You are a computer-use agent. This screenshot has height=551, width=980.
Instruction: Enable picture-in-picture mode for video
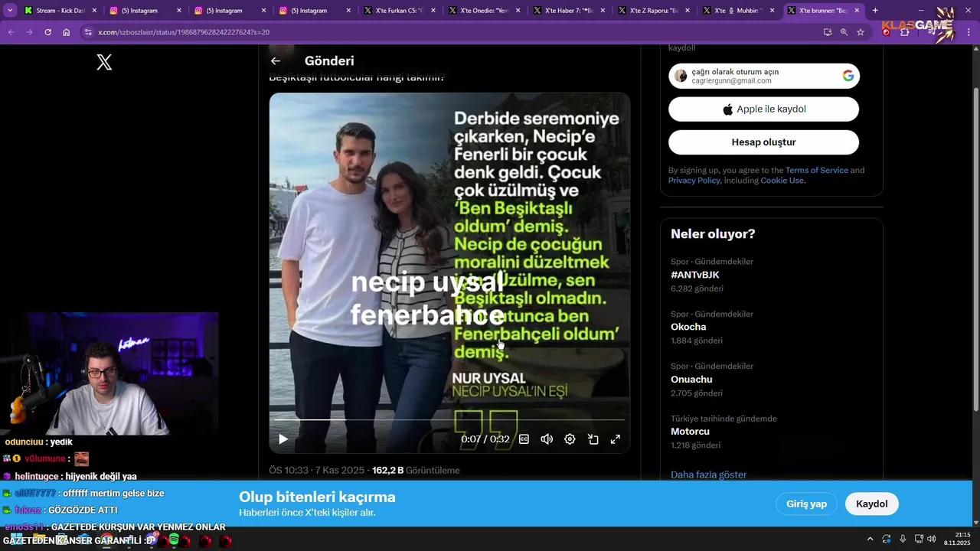pyautogui.click(x=593, y=439)
